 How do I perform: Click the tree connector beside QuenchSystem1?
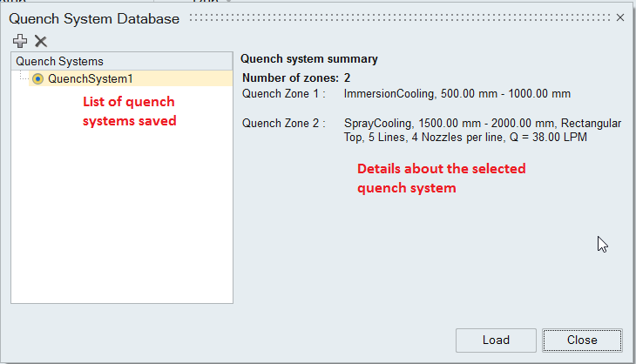(24, 78)
